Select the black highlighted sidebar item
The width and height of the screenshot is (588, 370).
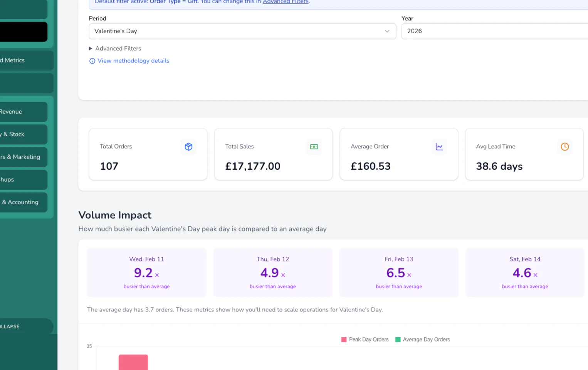[24, 32]
